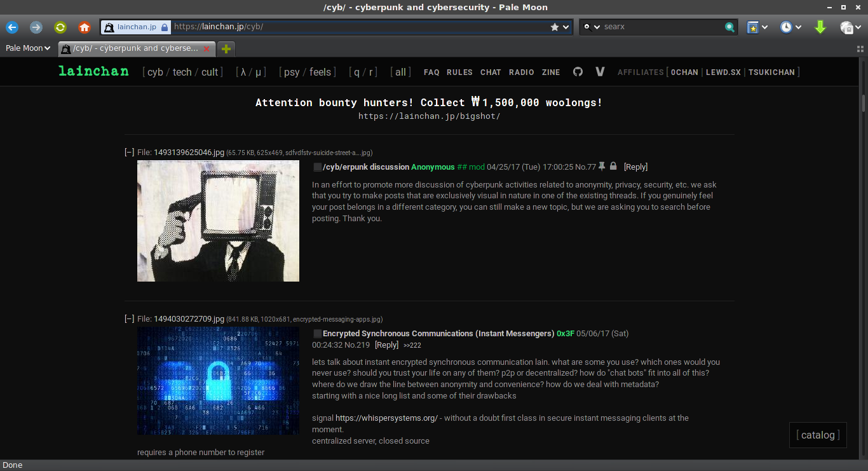The image size is (868, 471).
Task: Open the GitHub icon link in site navbar
Action: [x=578, y=72]
